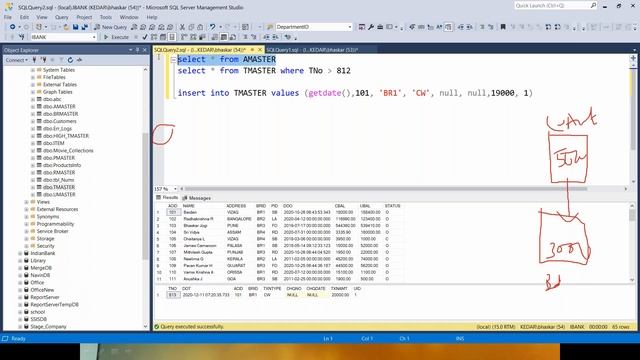Viewport: 640px width, 360px height.
Task: Toggle Include Live Query Statistics
Action: pos(193,37)
